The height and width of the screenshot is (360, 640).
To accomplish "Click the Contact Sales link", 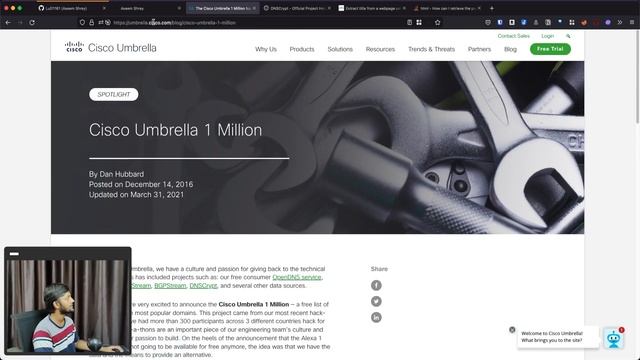I will click(x=513, y=36).
